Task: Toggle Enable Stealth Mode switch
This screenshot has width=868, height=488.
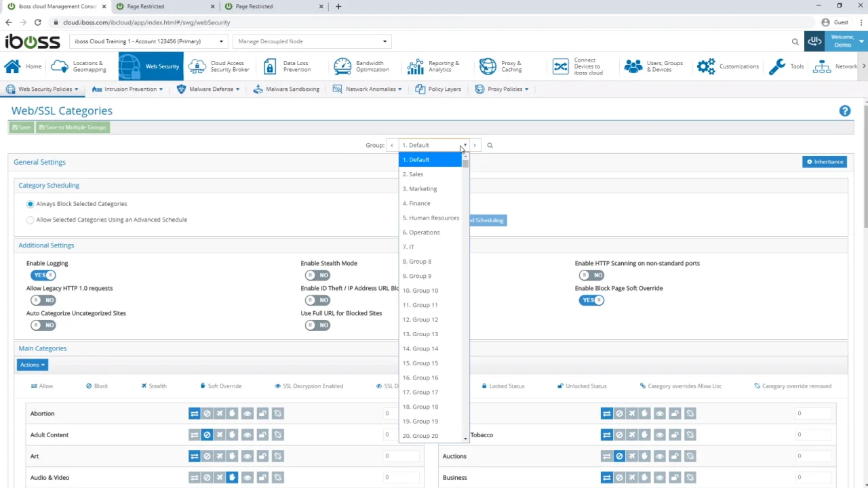Action: [x=317, y=275]
